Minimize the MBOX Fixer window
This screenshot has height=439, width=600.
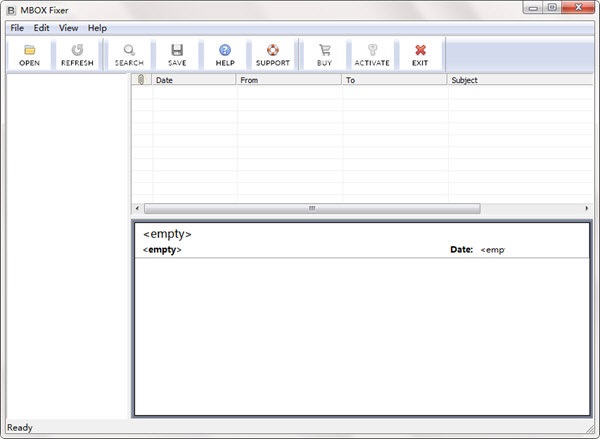[x=533, y=7]
